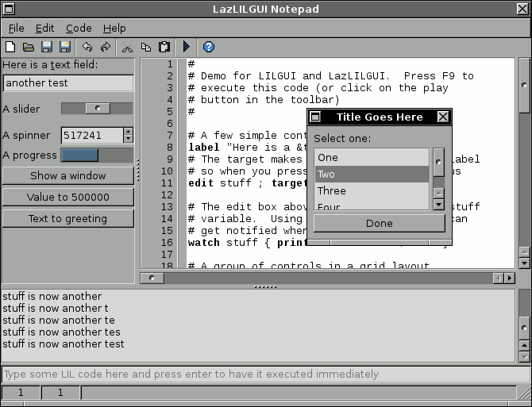Increase the spinner value with the up arrow
The image size is (532, 407).
pos(129,131)
